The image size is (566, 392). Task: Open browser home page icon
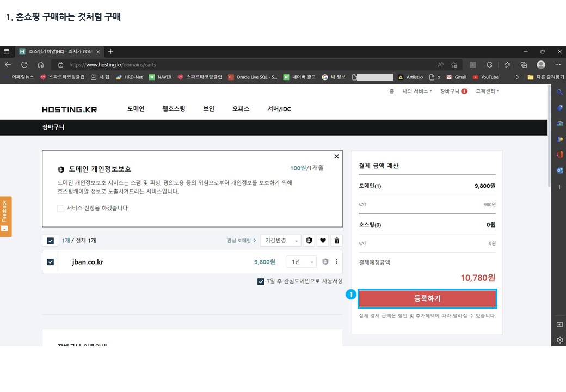tap(41, 65)
